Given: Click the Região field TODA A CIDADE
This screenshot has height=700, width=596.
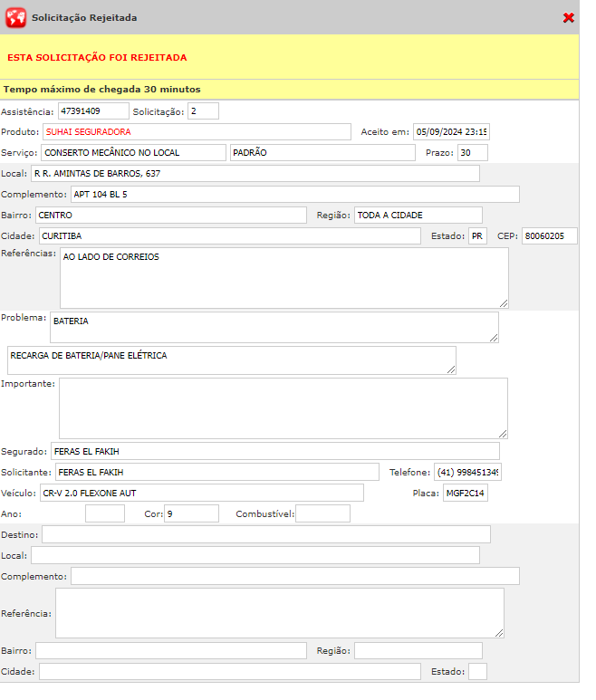Looking at the screenshot, I should [x=418, y=216].
